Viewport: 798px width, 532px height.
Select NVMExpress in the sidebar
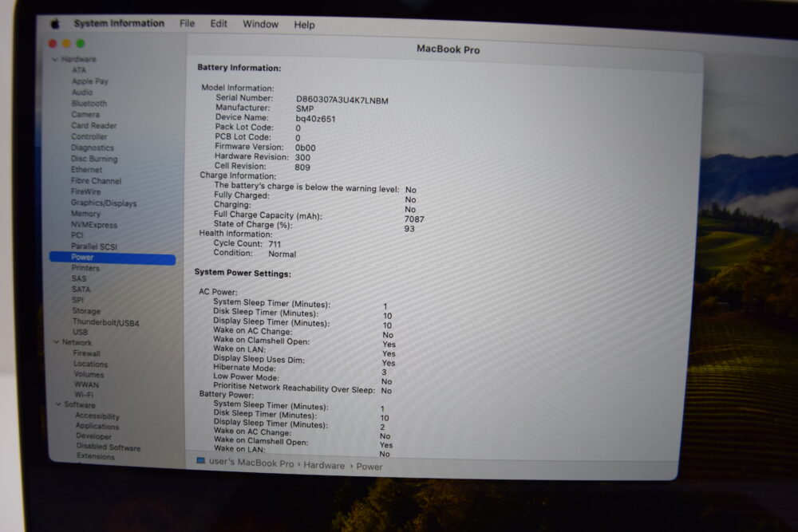(x=94, y=225)
